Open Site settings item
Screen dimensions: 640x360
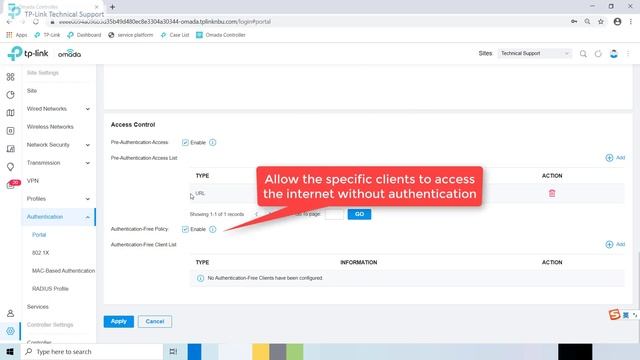(32, 91)
